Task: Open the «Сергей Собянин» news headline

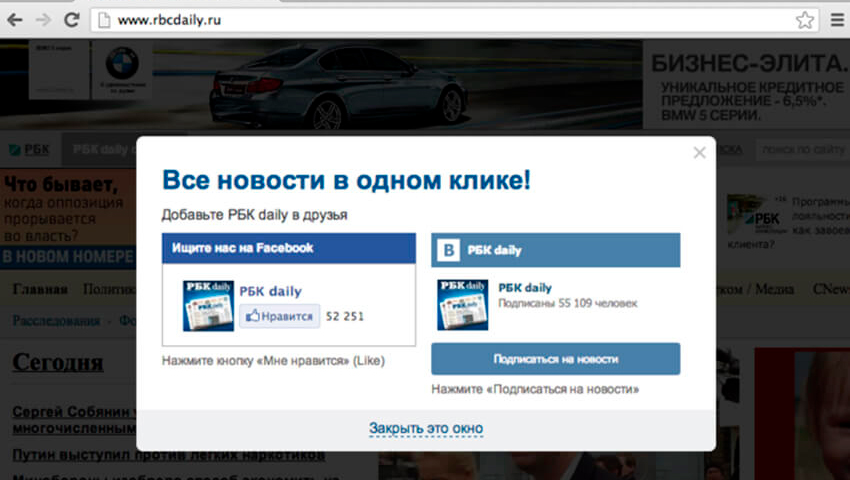Action: (x=74, y=419)
